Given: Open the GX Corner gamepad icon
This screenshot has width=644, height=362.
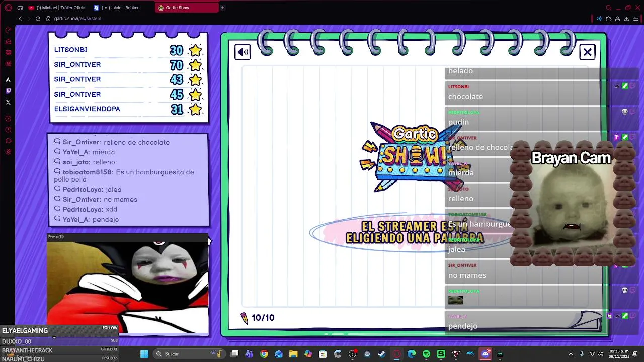Looking at the screenshot, I should (x=20, y=8).
